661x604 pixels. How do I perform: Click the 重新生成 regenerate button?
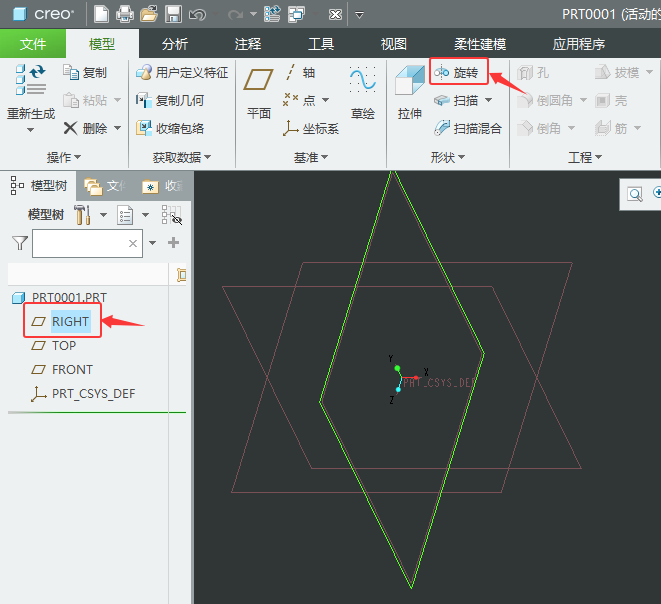tap(31, 92)
